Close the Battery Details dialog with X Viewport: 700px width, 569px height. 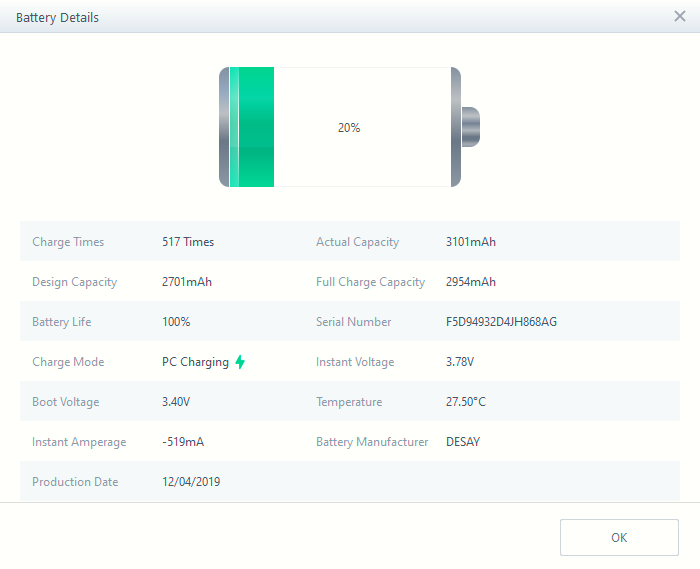[x=680, y=17]
